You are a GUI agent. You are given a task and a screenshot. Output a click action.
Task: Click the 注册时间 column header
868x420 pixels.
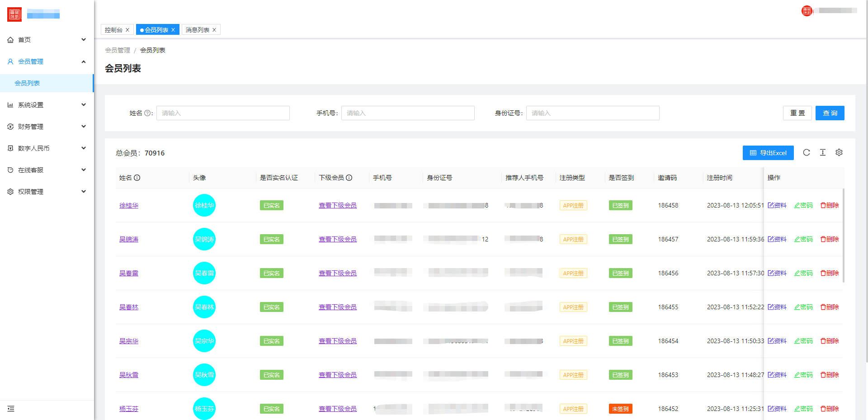pos(720,178)
